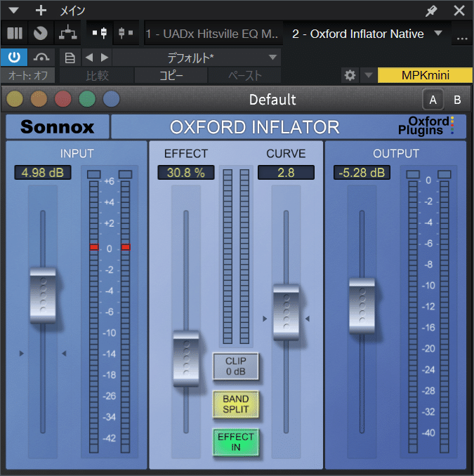This screenshot has height=476, width=474.
Task: Pin the plugin window
Action: [431, 11]
